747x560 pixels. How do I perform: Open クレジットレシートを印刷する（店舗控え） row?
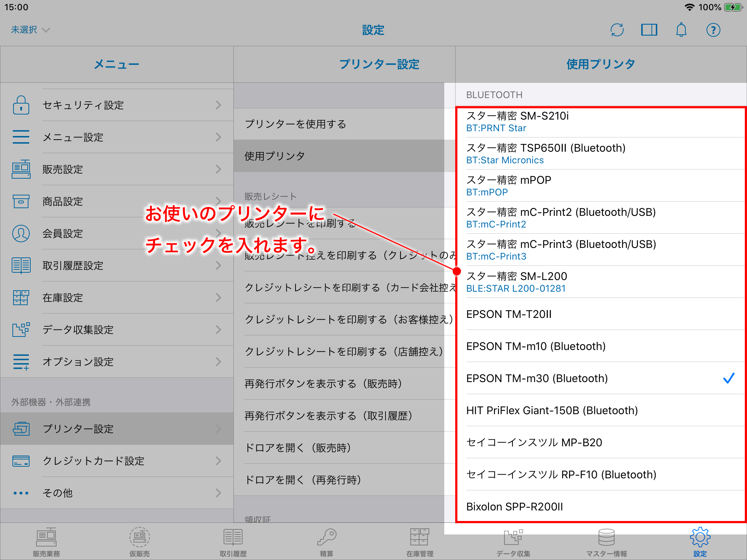[344, 351]
